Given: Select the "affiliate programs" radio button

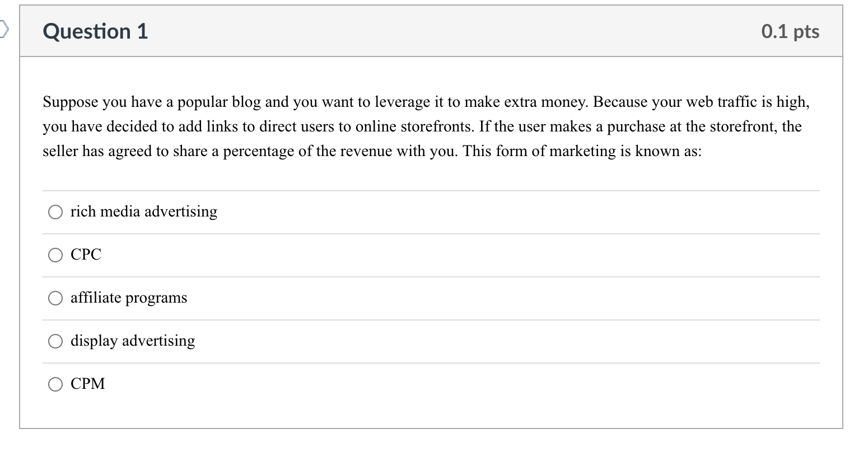Looking at the screenshot, I should tap(54, 298).
